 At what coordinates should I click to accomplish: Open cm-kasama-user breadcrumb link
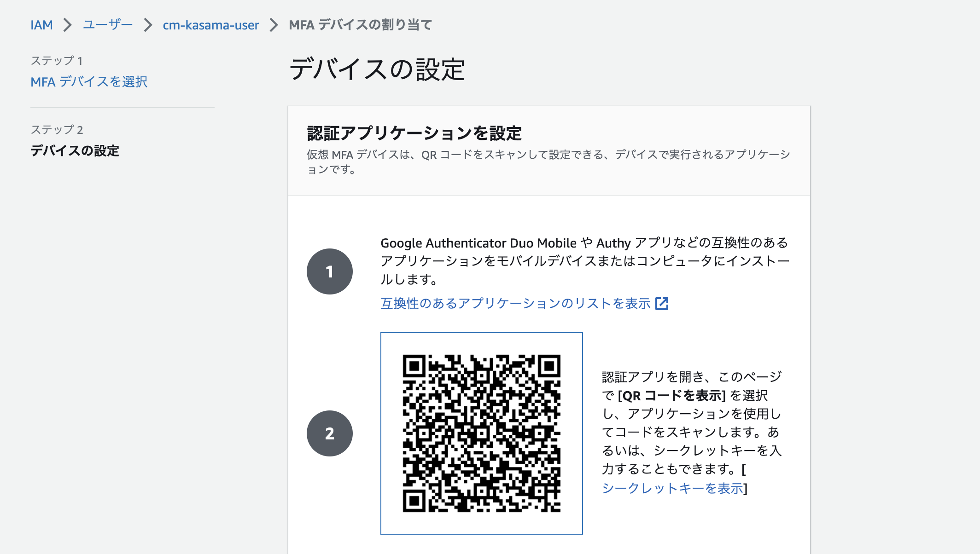click(211, 25)
